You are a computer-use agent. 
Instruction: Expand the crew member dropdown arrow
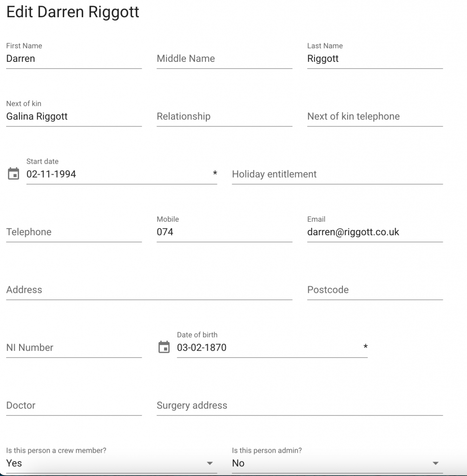210,463
